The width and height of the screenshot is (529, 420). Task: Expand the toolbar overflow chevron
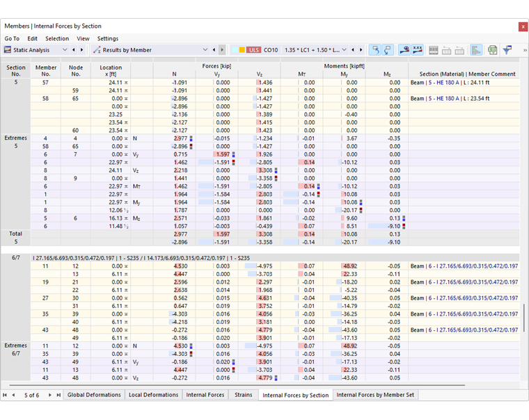tap(525, 50)
